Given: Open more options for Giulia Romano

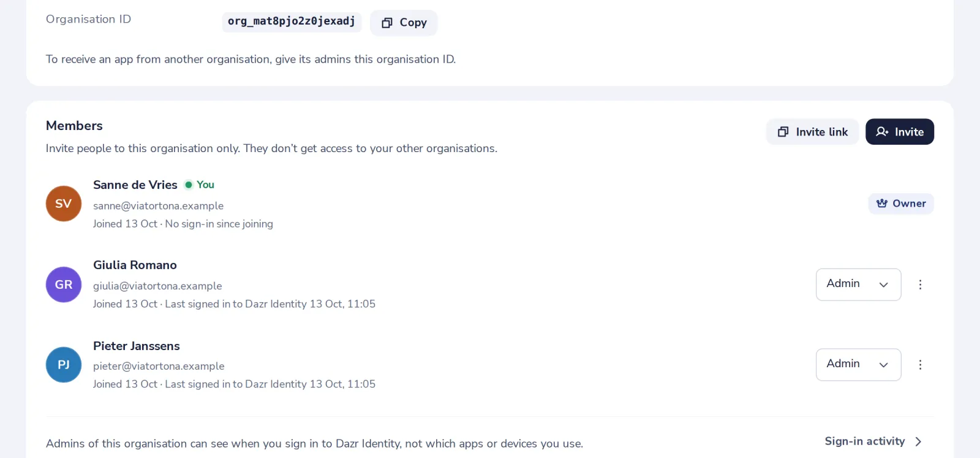Looking at the screenshot, I should (x=920, y=284).
